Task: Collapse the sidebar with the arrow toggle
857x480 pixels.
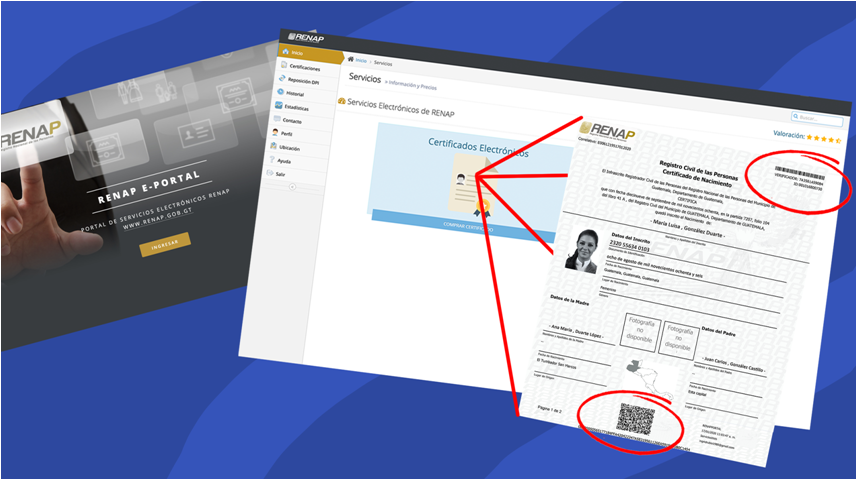Action: pyautogui.click(x=291, y=187)
